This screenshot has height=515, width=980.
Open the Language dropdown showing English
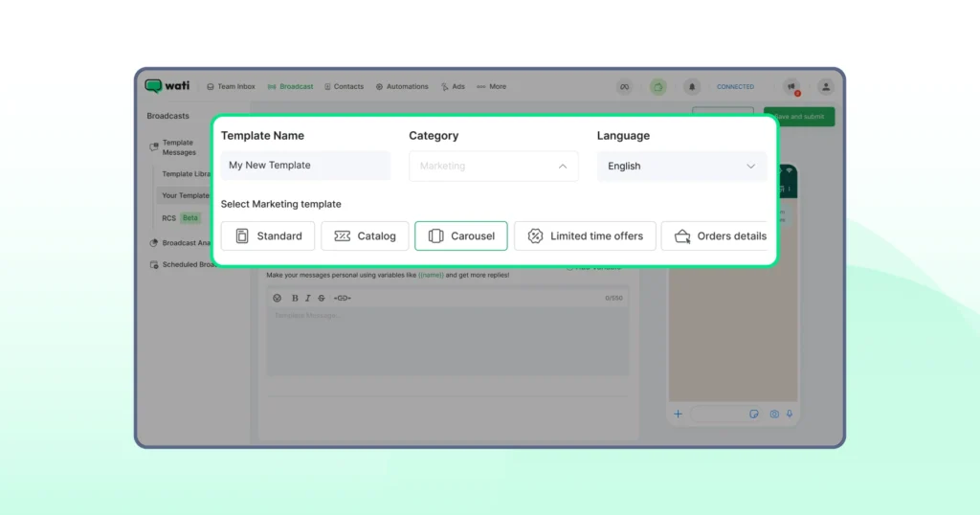pyautogui.click(x=681, y=167)
